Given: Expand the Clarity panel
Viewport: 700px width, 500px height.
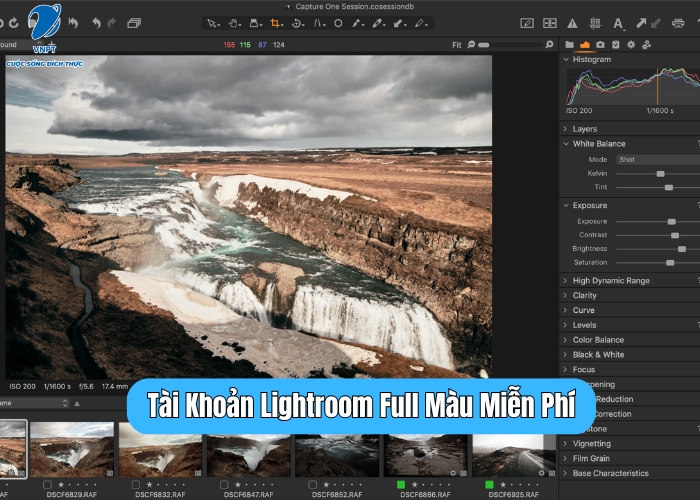Looking at the screenshot, I should click(566, 295).
